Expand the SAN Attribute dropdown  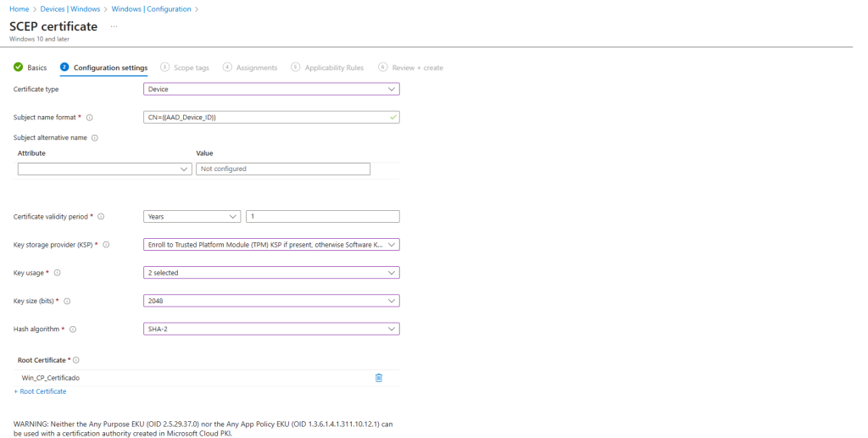point(103,169)
